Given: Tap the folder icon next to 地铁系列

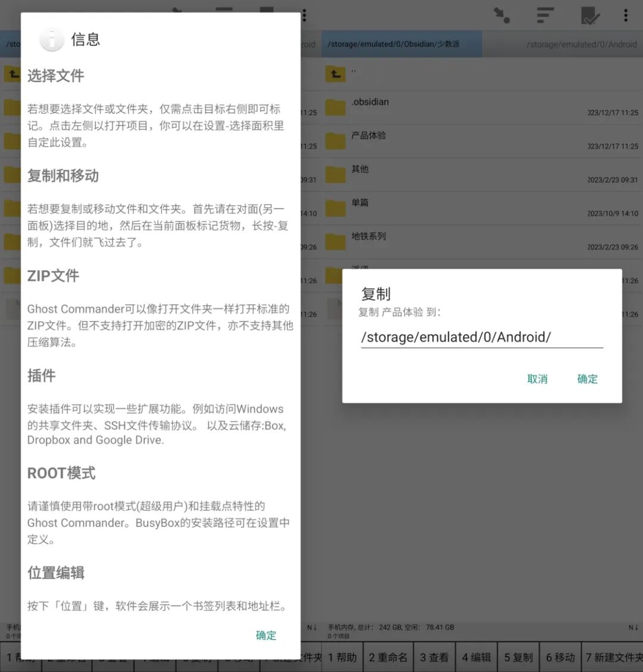Looking at the screenshot, I should [335, 242].
